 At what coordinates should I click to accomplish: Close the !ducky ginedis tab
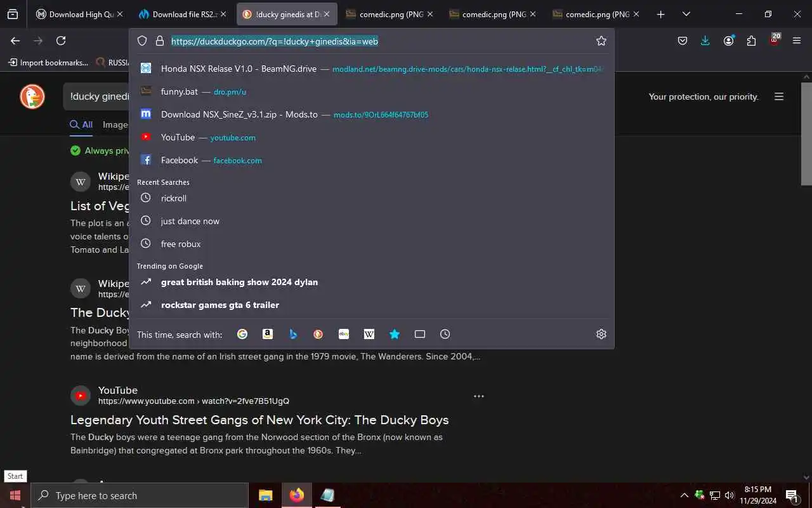click(326, 14)
